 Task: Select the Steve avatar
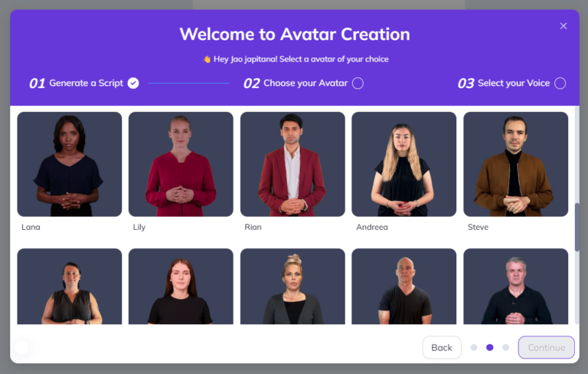point(515,164)
